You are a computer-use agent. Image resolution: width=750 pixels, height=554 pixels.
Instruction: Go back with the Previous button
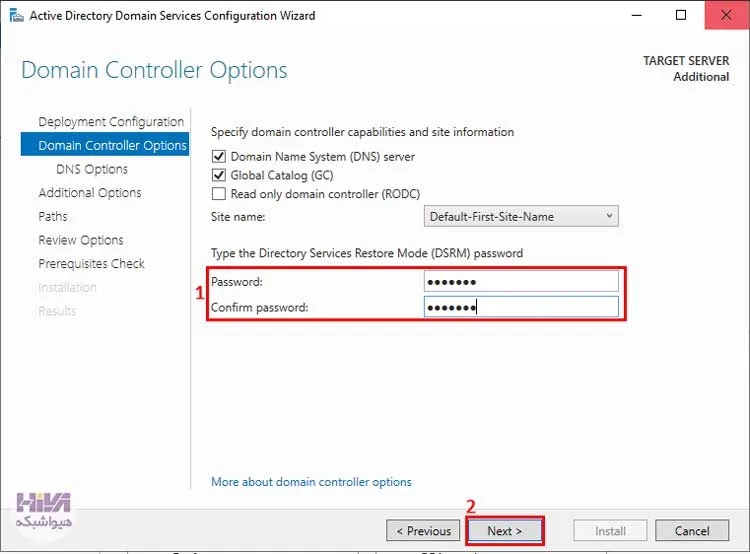423,531
